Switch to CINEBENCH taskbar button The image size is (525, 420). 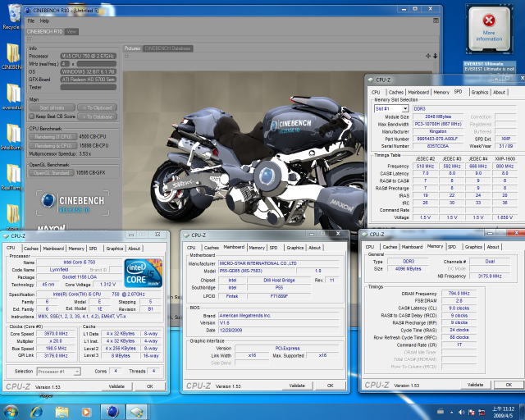tap(113, 412)
